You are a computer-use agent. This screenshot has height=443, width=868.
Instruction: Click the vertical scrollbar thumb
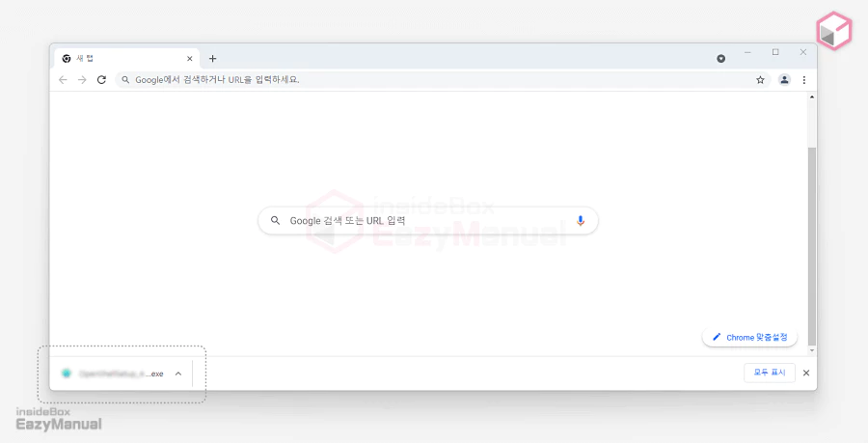click(x=811, y=245)
